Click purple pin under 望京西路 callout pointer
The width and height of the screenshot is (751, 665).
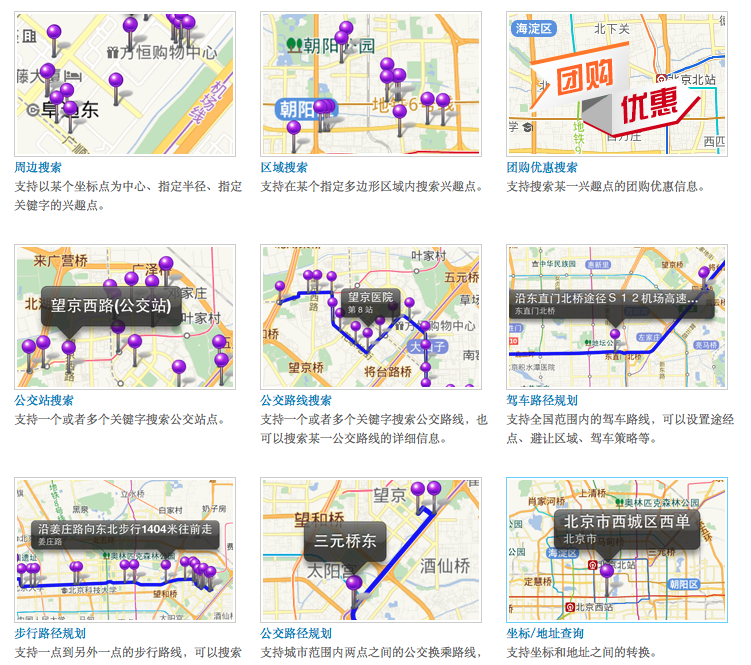(x=68, y=347)
